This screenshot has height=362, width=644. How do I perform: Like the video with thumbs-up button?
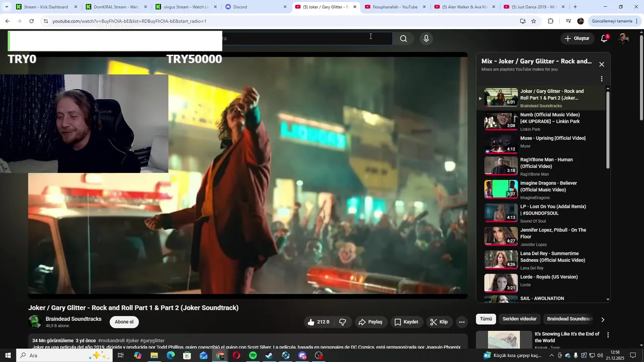(318, 322)
